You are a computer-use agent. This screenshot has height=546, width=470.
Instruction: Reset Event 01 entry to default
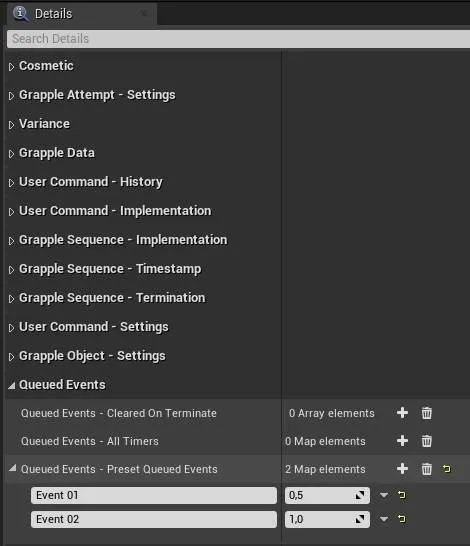[x=401, y=495]
